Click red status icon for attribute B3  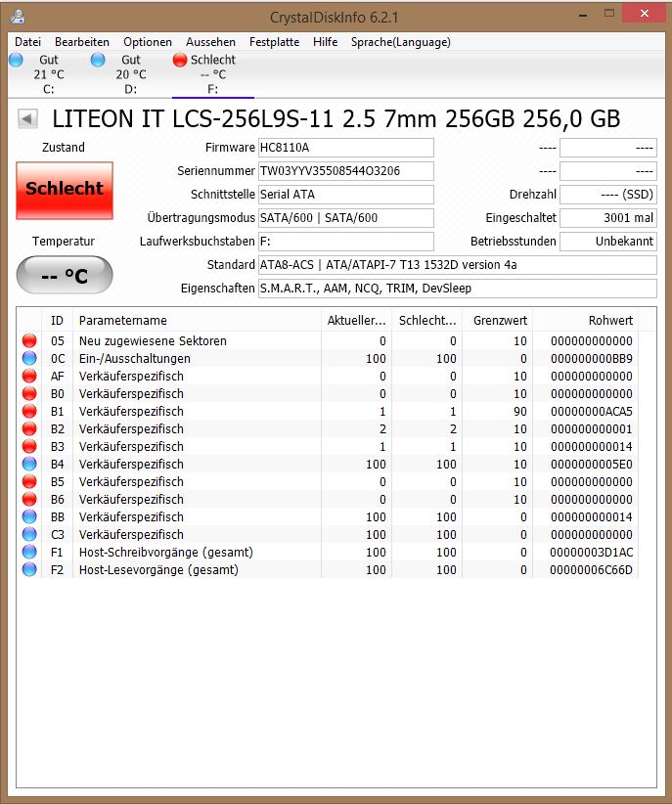point(29,447)
